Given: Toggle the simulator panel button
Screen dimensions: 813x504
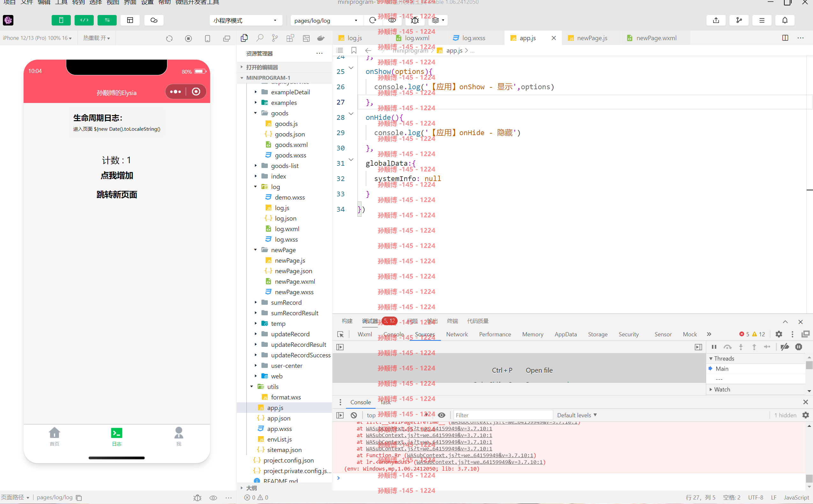Looking at the screenshot, I should (61, 20).
